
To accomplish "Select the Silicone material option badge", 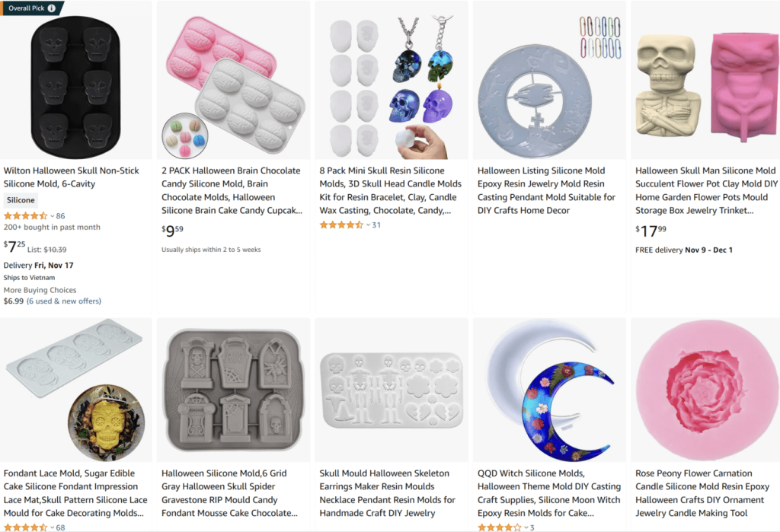I will pyautogui.click(x=21, y=200).
